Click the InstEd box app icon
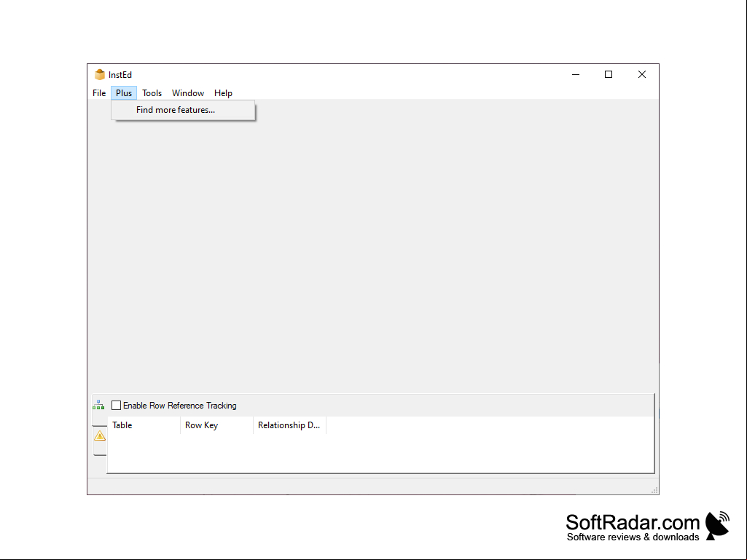The height and width of the screenshot is (560, 747). point(100,75)
